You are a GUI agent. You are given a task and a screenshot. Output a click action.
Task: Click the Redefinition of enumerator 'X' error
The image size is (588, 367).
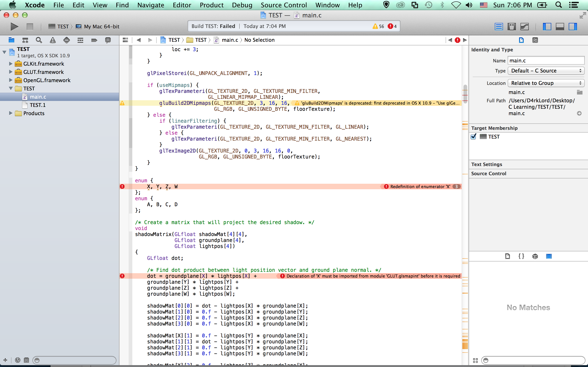420,186
